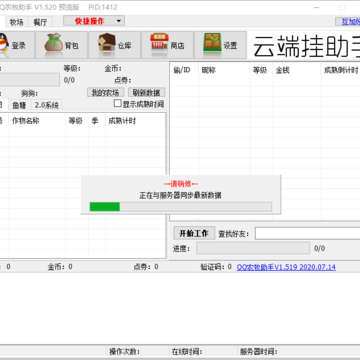Click the green sync progress bar
The image size is (360, 360).
click(181, 207)
